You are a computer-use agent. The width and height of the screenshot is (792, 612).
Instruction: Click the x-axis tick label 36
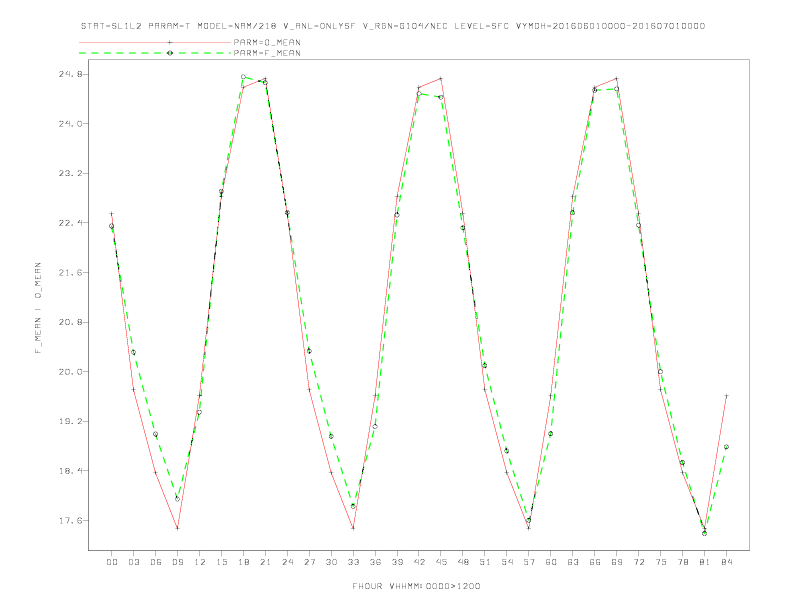pos(375,562)
